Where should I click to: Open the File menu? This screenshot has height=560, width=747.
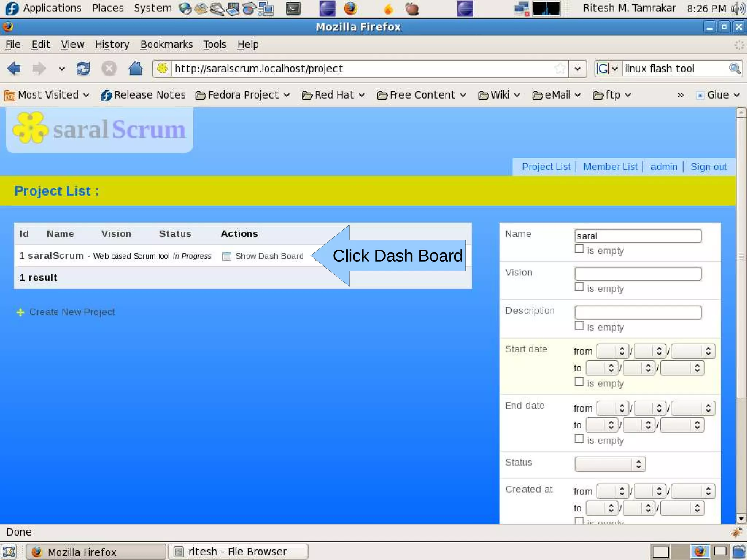pyautogui.click(x=13, y=45)
